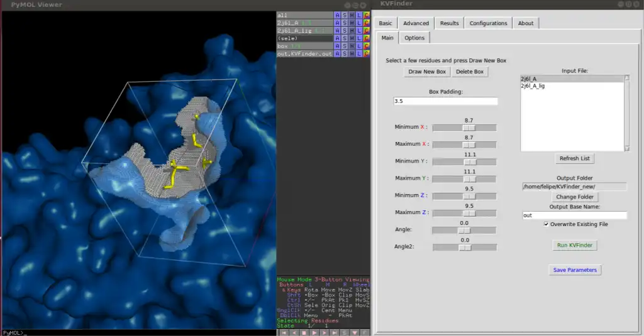Click Save Parameters button

[575, 270]
